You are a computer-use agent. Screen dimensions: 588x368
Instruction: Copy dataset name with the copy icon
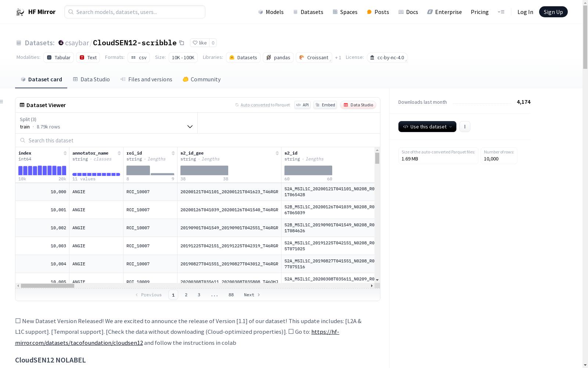(x=182, y=43)
